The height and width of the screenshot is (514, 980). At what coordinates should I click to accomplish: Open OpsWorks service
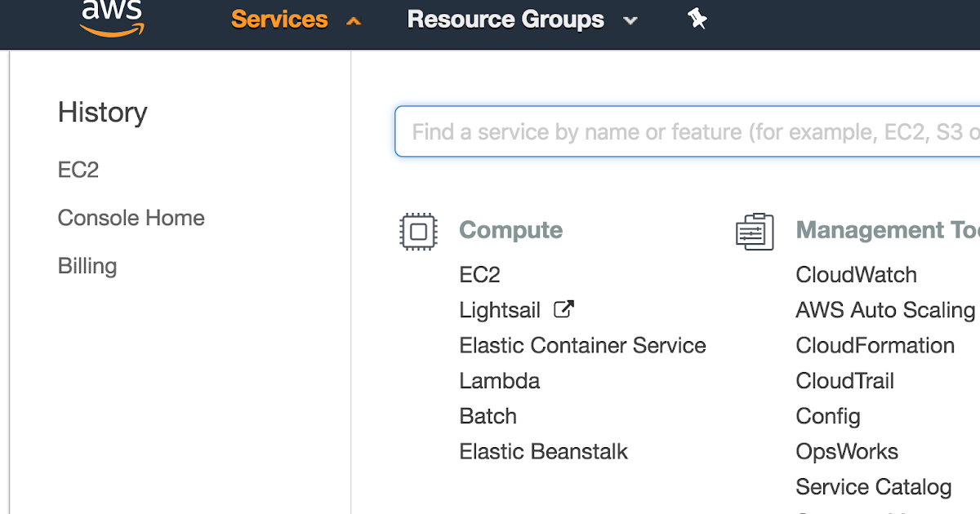(847, 452)
